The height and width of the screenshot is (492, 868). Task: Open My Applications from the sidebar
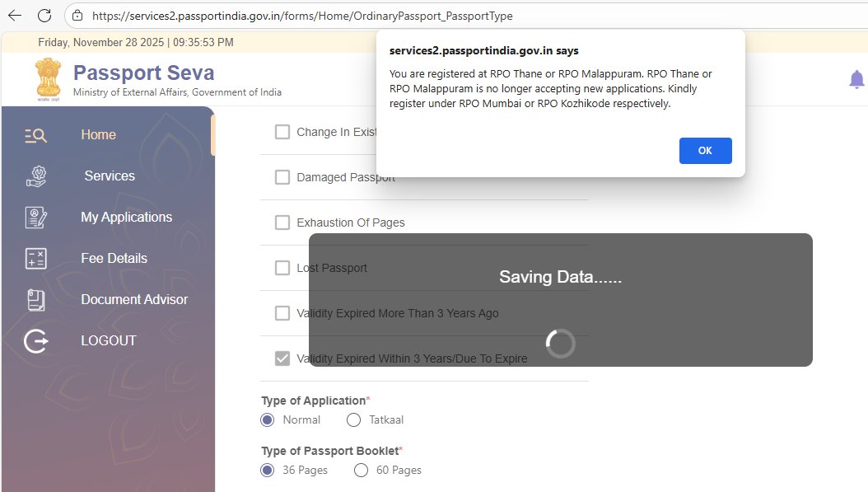coord(127,218)
